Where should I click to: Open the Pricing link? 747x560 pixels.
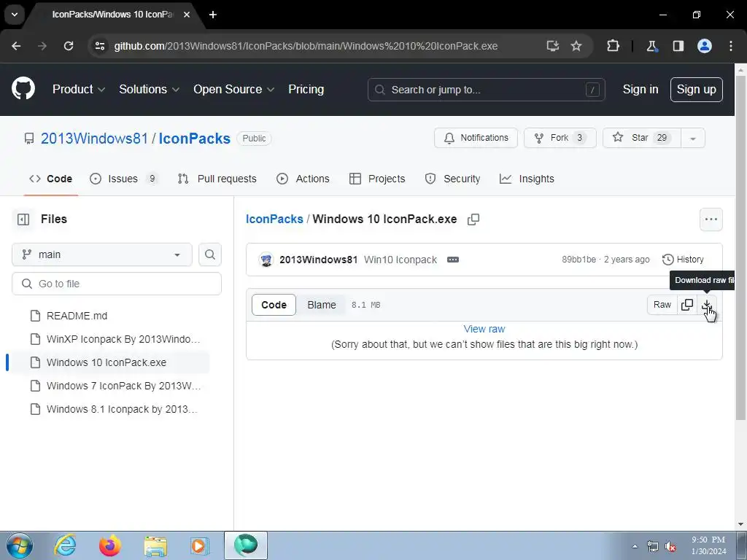[306, 89]
